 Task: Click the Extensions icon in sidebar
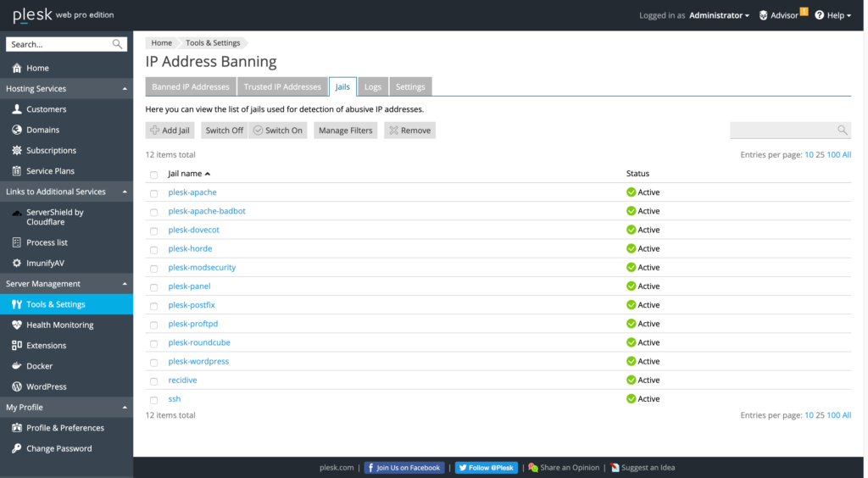coord(17,346)
